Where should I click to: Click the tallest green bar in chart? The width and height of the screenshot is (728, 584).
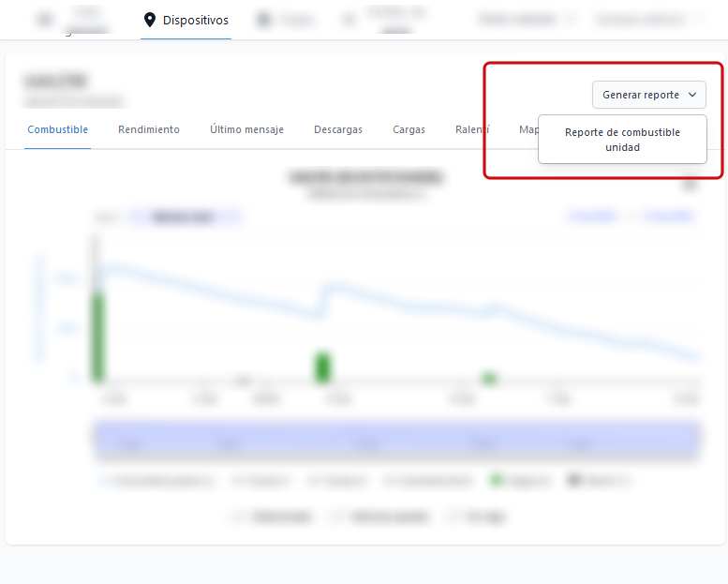tap(98, 336)
